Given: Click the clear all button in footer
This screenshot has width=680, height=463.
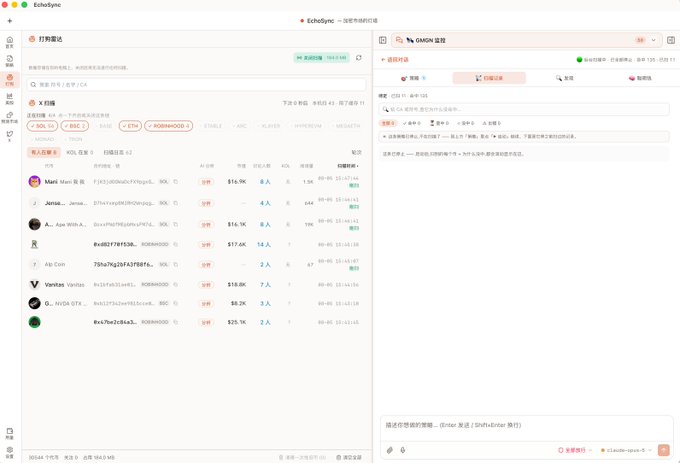Looking at the screenshot, I should point(349,457).
